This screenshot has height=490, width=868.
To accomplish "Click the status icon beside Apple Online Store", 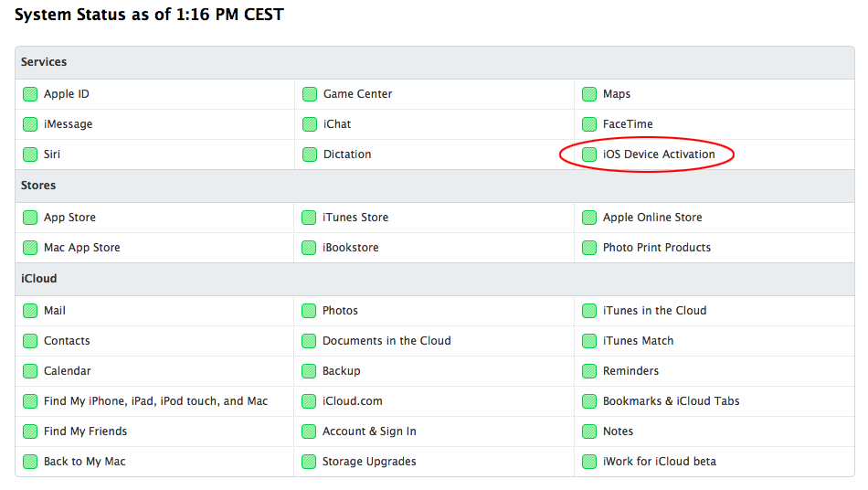I will (589, 218).
